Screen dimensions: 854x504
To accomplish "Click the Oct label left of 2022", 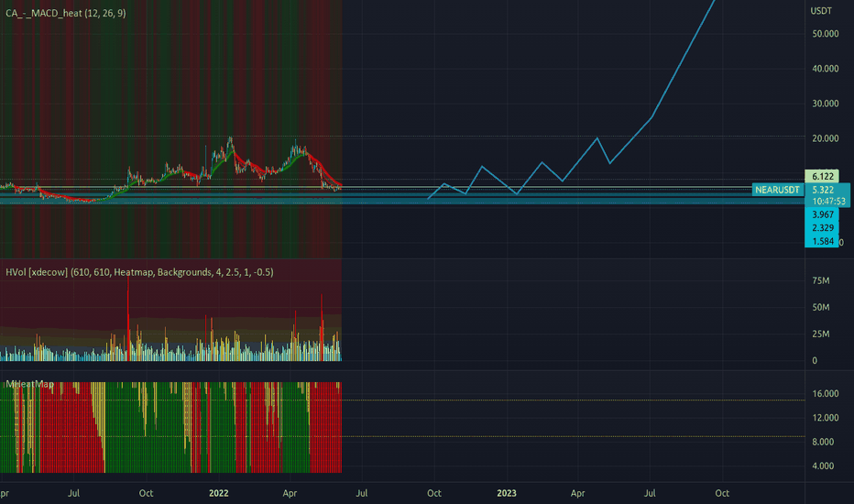I will [x=146, y=493].
